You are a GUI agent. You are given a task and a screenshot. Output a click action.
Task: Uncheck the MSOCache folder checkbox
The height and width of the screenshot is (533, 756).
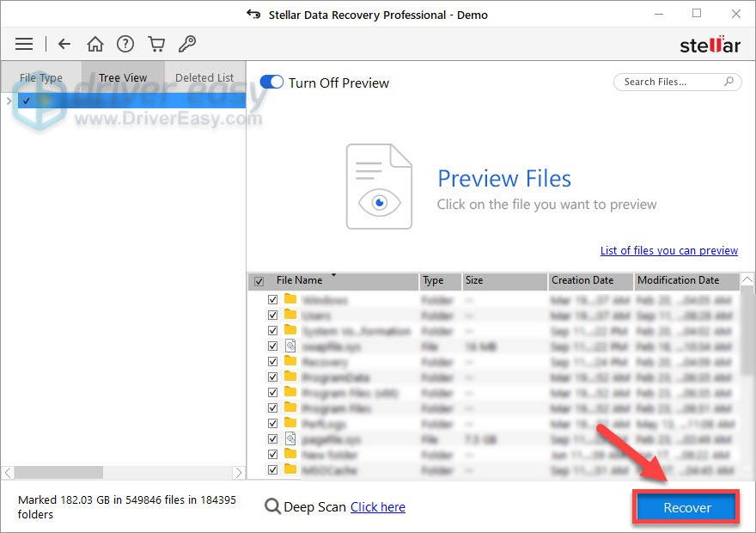pyautogui.click(x=272, y=469)
